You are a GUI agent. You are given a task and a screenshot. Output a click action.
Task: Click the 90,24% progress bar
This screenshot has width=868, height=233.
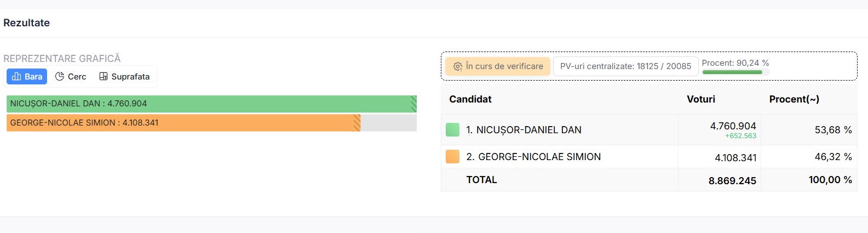732,72
